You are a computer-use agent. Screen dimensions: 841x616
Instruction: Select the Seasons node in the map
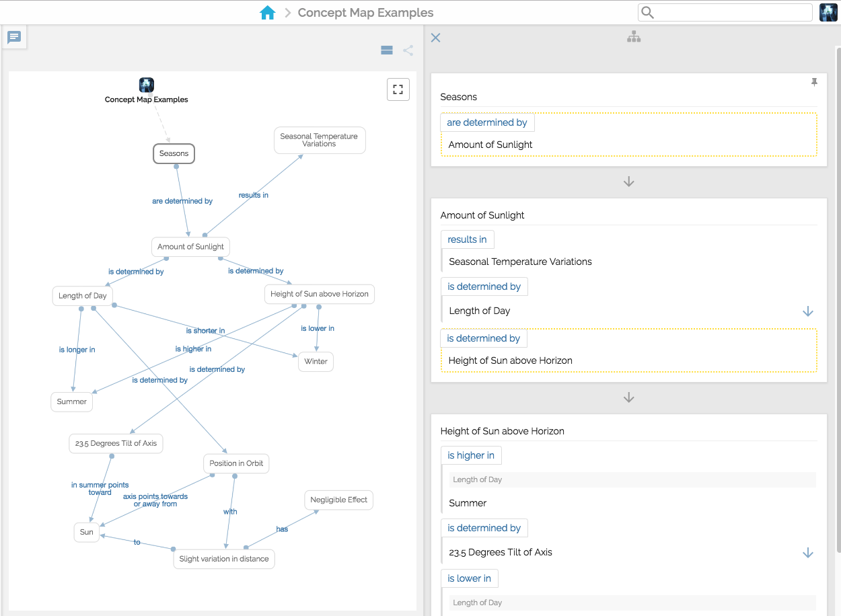174,153
